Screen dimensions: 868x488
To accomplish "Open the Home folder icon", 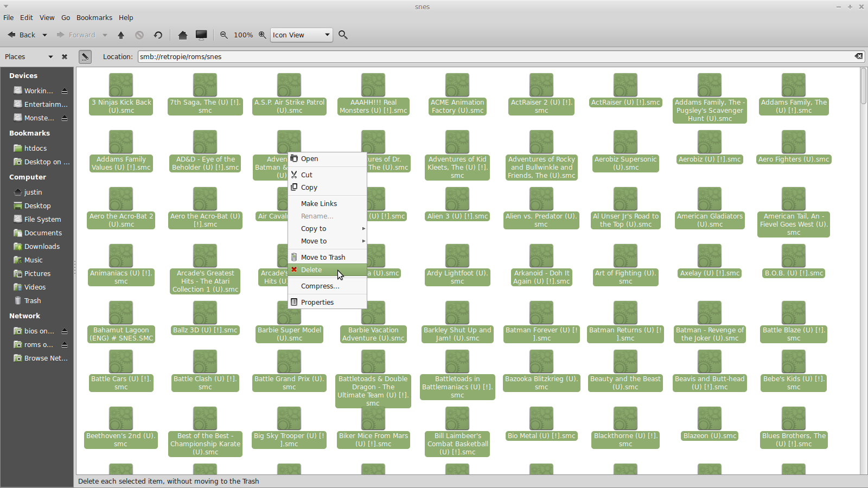I will tap(183, 35).
